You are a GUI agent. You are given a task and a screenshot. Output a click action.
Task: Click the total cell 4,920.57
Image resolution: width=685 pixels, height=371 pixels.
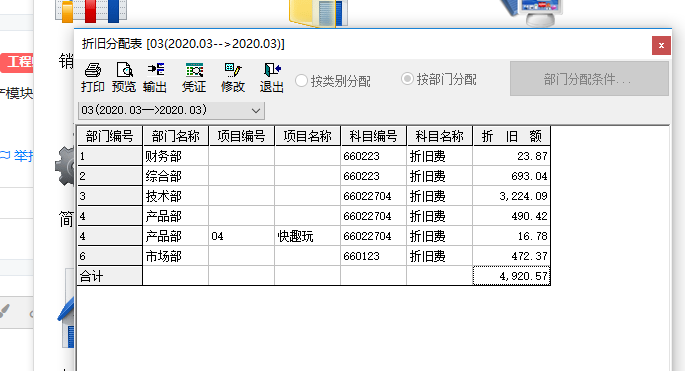click(512, 276)
